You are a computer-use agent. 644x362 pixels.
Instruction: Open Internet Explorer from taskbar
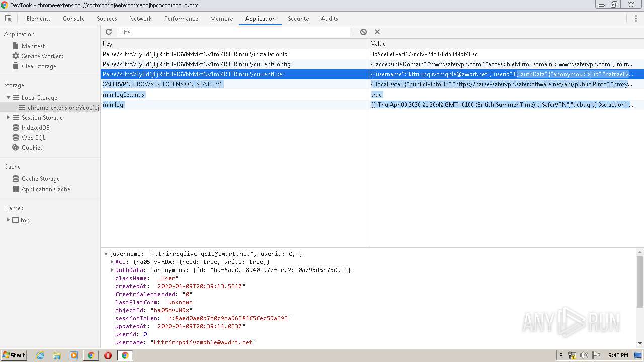pyautogui.click(x=40, y=355)
